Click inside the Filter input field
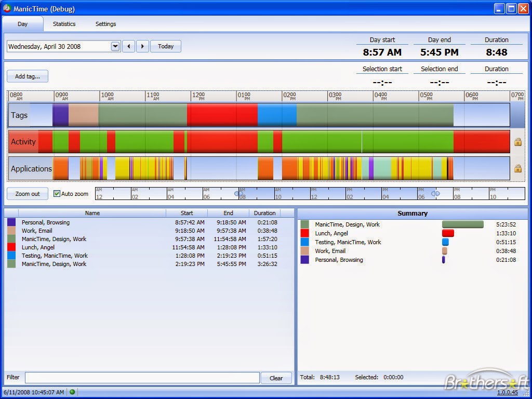Image resolution: width=532 pixels, height=399 pixels. (142, 378)
